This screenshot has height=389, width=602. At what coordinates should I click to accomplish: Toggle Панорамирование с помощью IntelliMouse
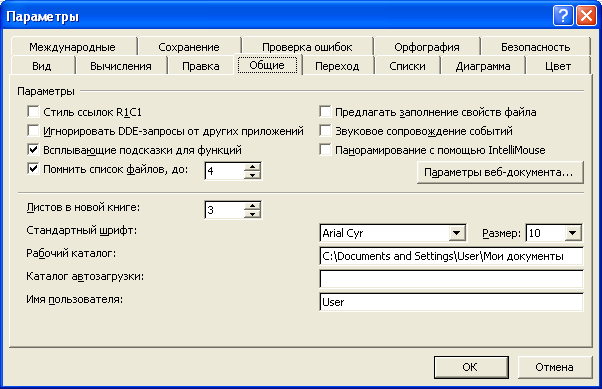pos(325,149)
